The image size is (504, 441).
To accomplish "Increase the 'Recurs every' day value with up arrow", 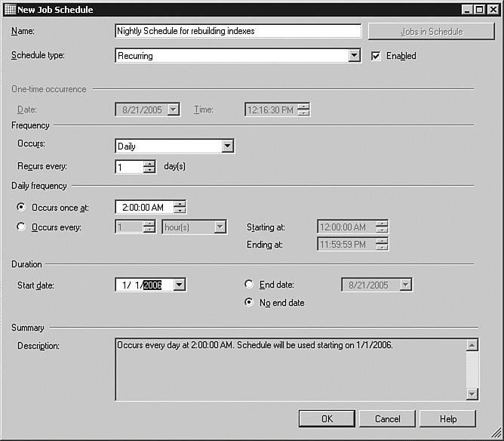I will tap(149, 164).
